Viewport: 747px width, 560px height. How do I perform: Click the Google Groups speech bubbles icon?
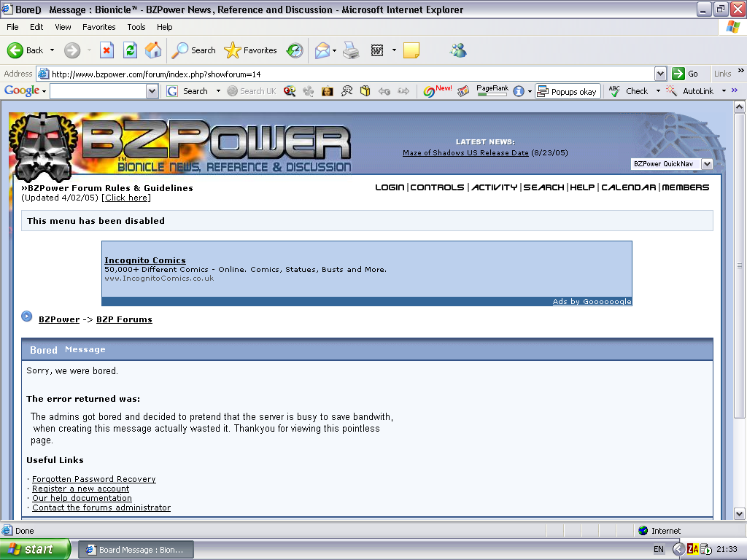pos(347,91)
